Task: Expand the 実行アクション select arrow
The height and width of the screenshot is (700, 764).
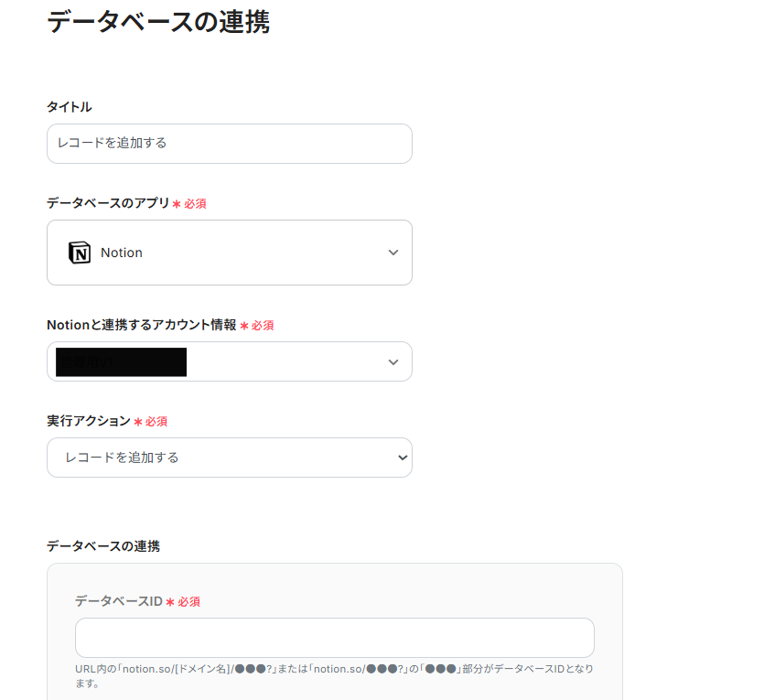Action: pos(403,458)
